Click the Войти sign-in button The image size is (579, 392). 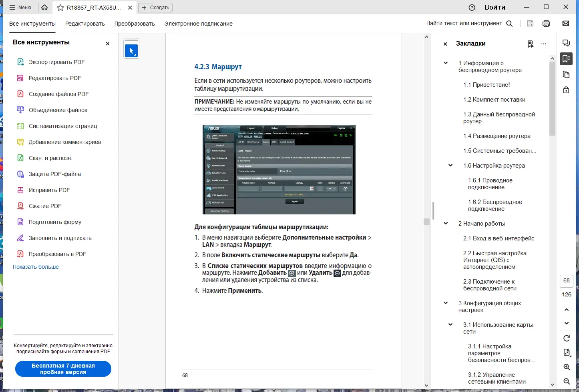point(495,7)
